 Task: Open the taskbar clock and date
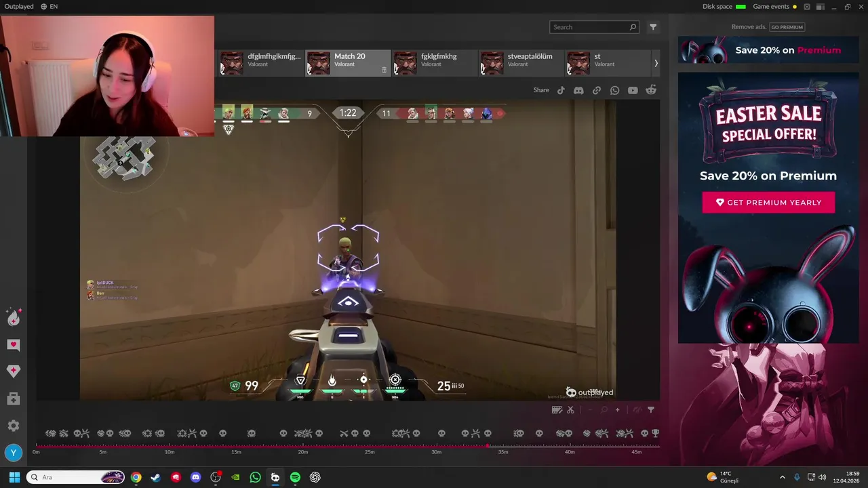(x=846, y=477)
